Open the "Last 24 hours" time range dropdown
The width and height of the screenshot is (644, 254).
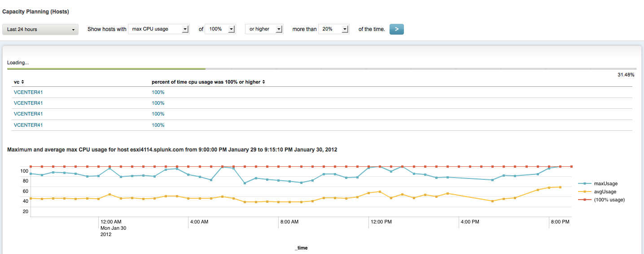coord(40,29)
